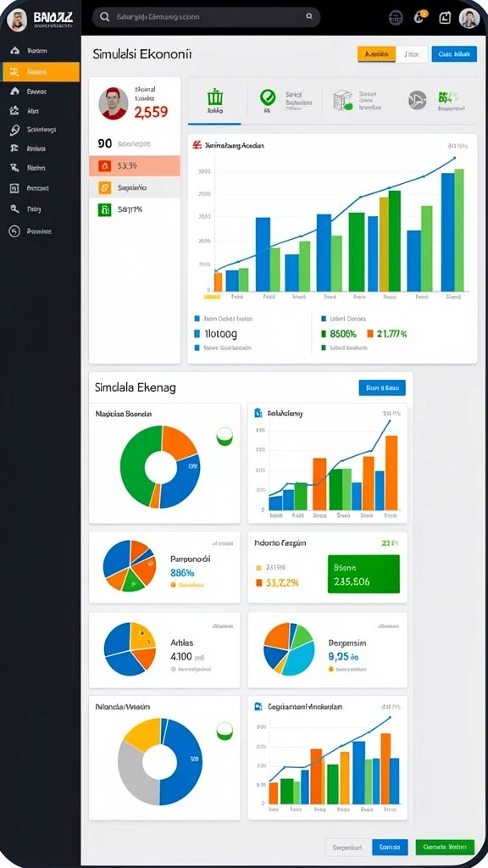Image resolution: width=488 pixels, height=868 pixels.
Task: Click the home icon at top of sidebar
Action: click(x=15, y=50)
